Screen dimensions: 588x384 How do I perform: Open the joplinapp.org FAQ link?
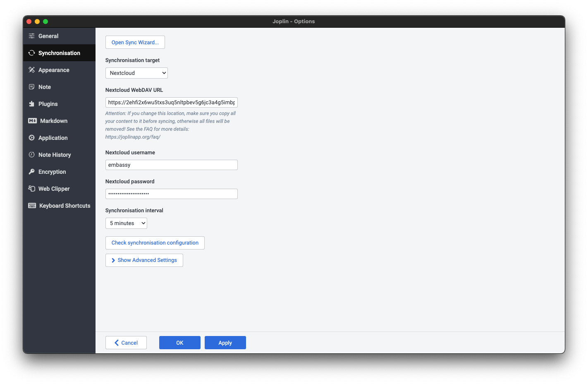(133, 137)
